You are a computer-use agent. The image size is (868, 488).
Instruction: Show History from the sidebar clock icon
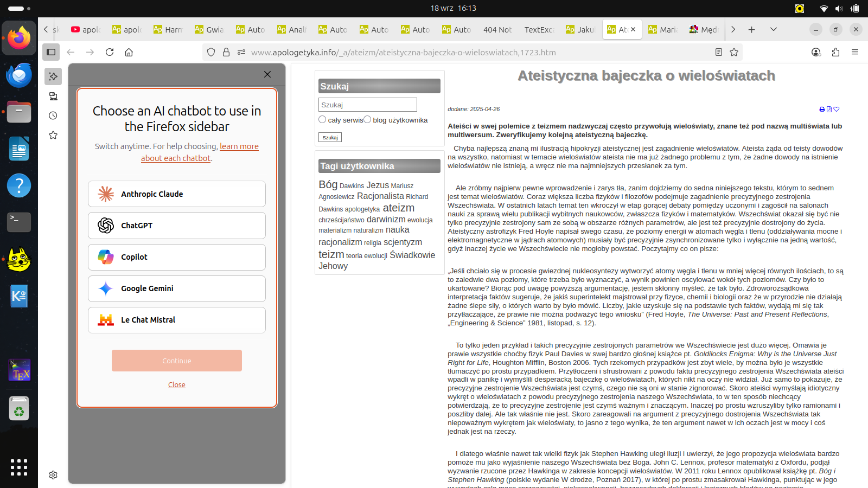(53, 115)
